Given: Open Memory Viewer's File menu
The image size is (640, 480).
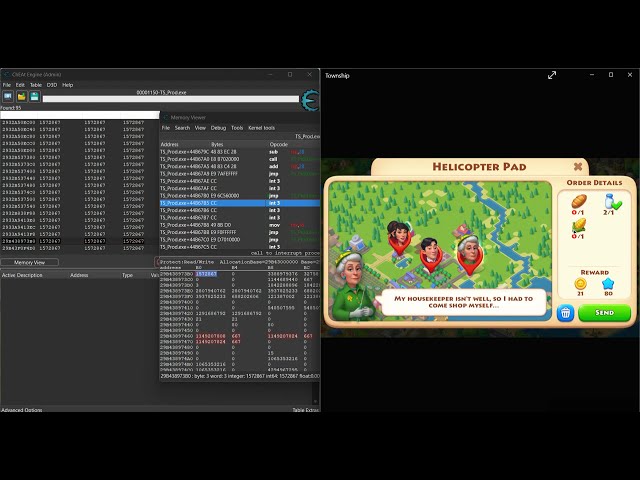Looking at the screenshot, I should [165, 128].
